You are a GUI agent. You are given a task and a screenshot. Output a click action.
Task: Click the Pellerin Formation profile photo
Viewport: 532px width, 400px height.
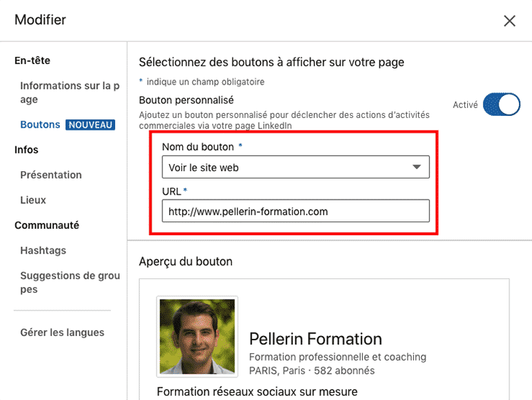(x=197, y=337)
